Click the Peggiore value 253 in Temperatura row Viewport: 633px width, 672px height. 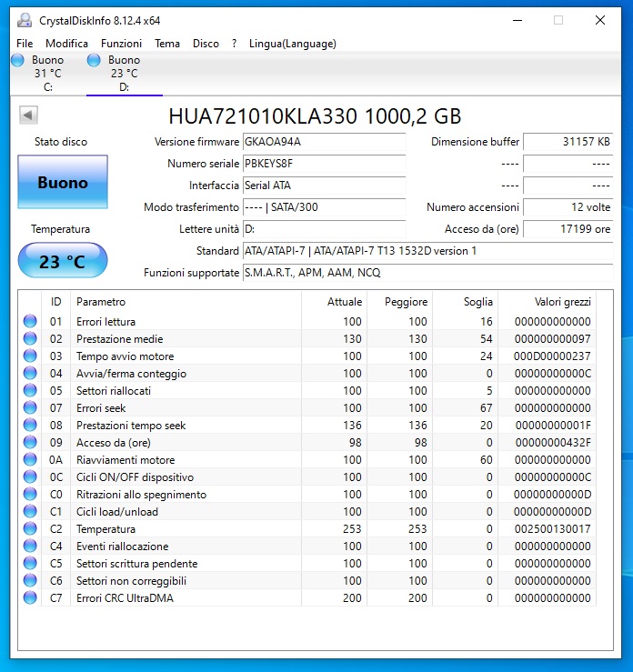click(x=417, y=529)
